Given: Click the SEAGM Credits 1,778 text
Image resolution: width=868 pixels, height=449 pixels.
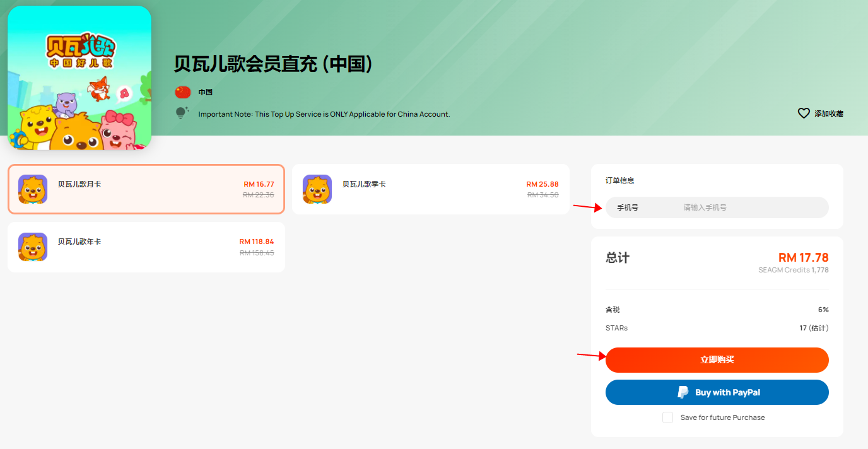Looking at the screenshot, I should pos(794,270).
